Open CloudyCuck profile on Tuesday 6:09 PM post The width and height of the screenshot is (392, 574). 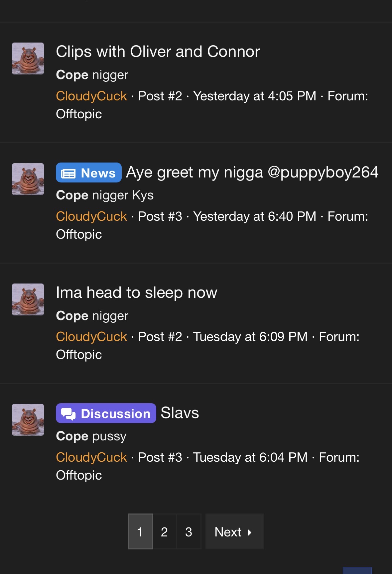pyautogui.click(x=91, y=337)
